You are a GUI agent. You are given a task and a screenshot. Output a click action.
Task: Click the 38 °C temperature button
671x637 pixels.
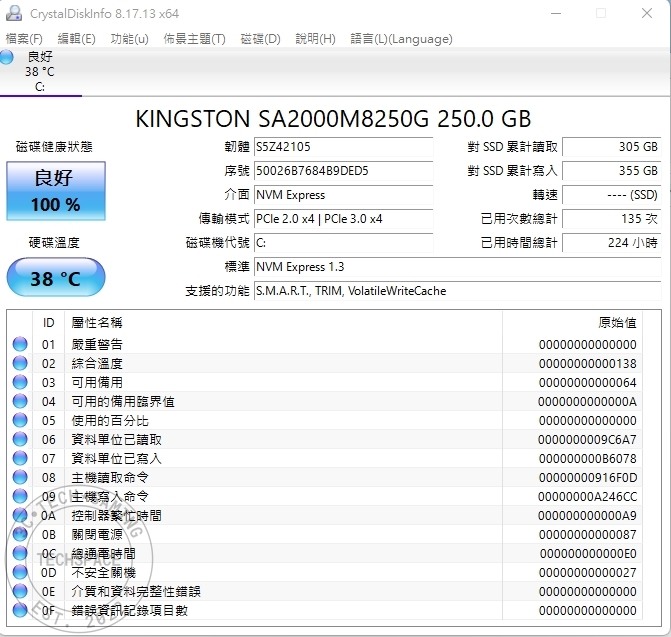pyautogui.click(x=56, y=277)
